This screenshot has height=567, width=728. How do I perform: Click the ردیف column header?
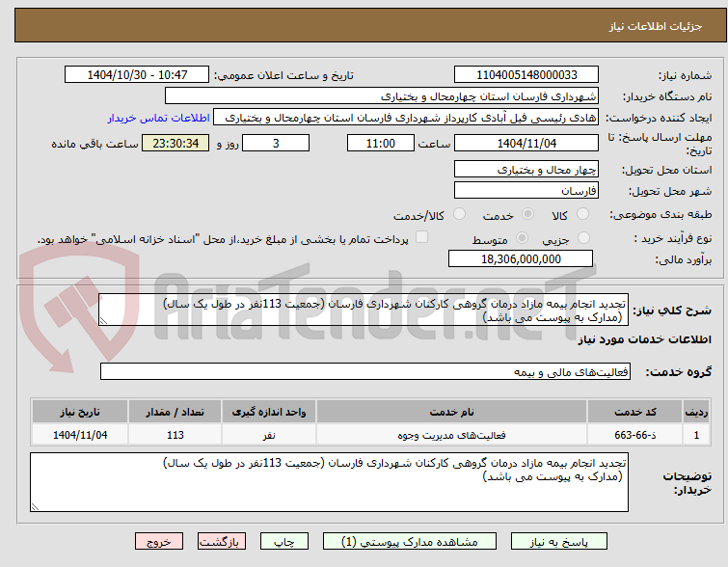point(696,412)
